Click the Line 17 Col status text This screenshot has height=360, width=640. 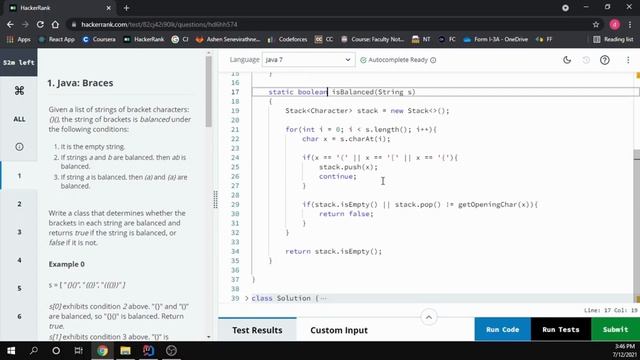[x=611, y=310]
